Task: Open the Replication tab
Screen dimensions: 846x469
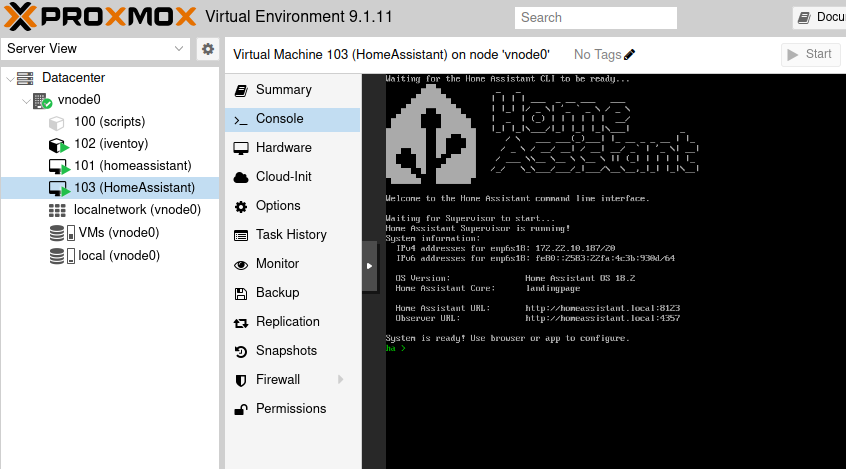Action: (293, 322)
